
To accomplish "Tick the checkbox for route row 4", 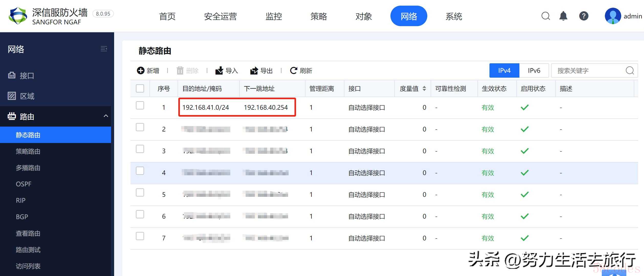I will pos(140,171).
